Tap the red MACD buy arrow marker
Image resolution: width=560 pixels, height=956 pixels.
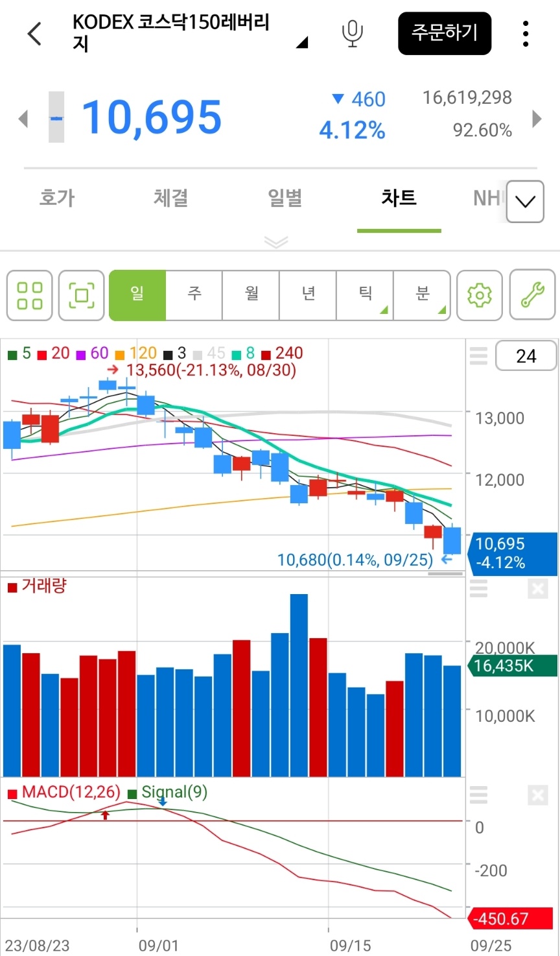click(x=106, y=815)
